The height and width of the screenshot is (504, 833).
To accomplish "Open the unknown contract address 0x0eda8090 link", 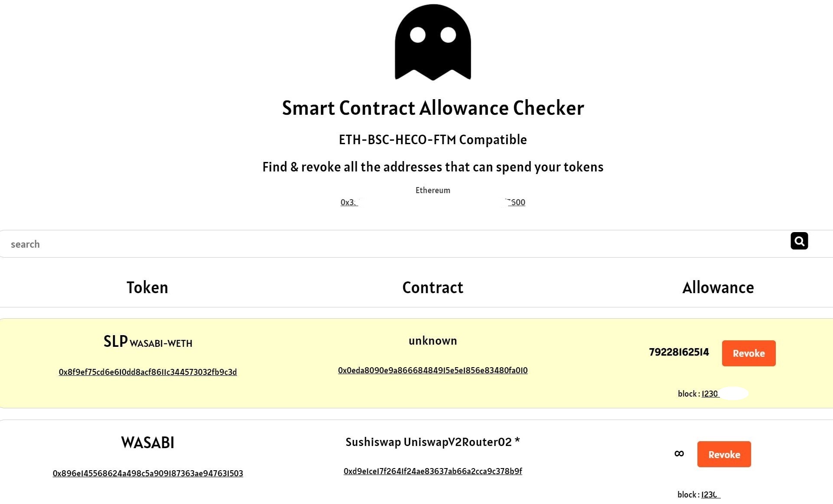I will tap(433, 371).
